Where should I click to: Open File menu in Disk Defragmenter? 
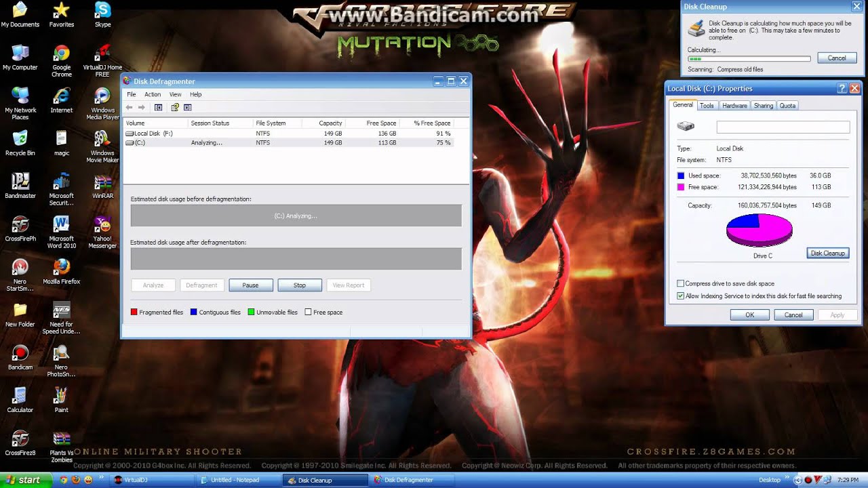132,94
